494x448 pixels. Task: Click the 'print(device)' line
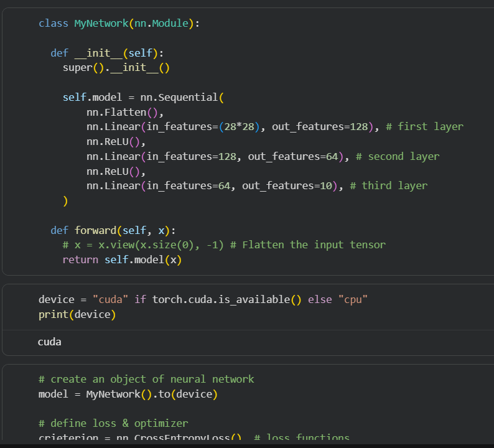[77, 314]
